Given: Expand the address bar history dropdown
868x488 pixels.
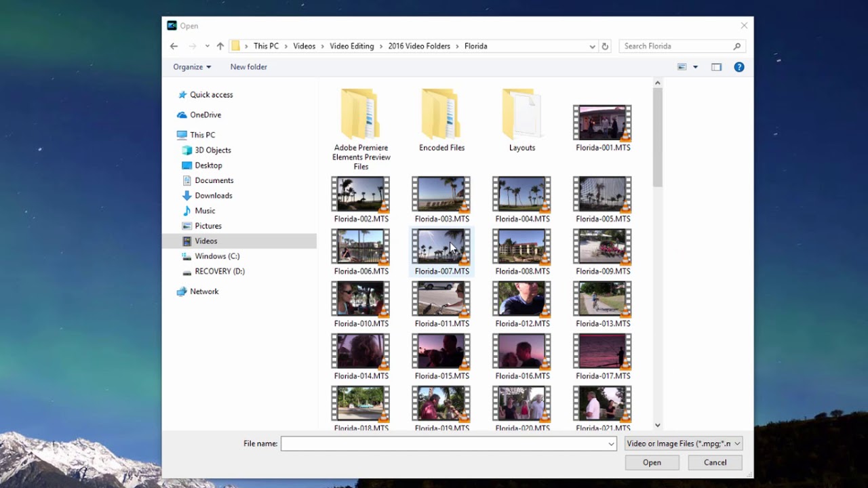Looking at the screenshot, I should pyautogui.click(x=592, y=46).
